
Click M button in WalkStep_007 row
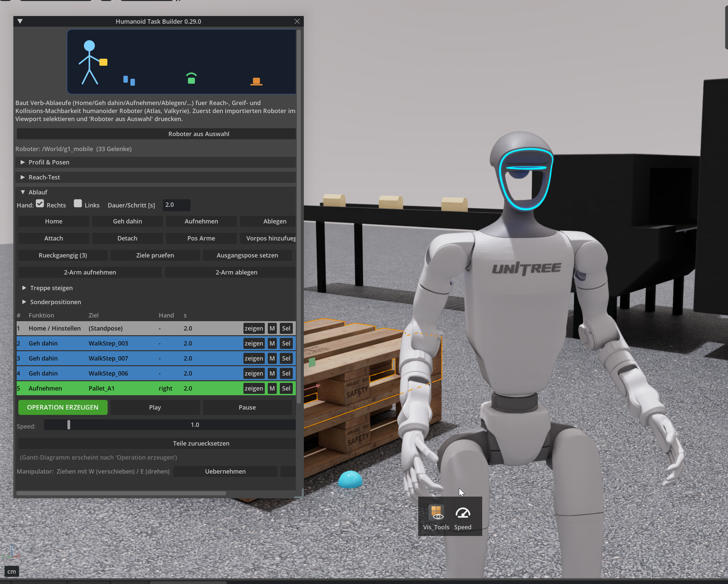click(x=272, y=359)
